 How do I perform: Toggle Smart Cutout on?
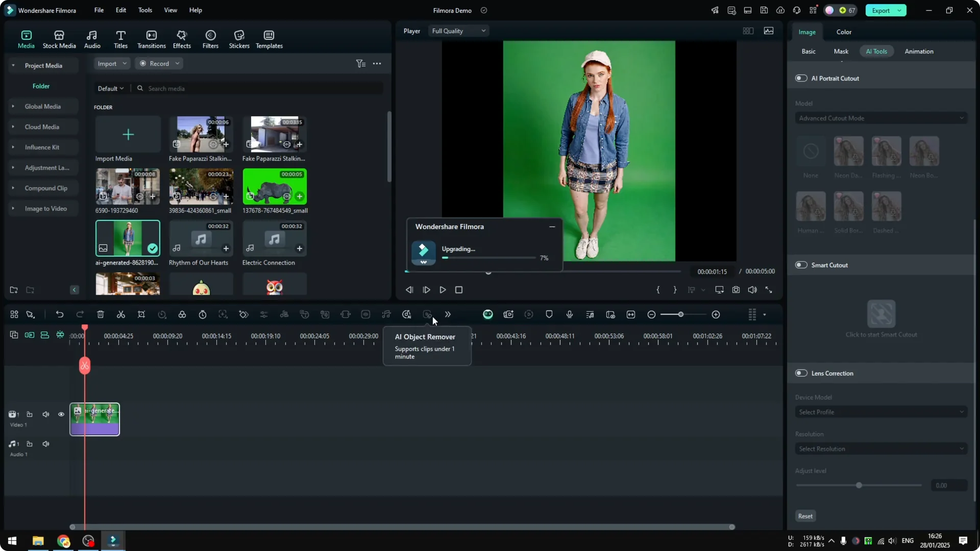tap(800, 265)
